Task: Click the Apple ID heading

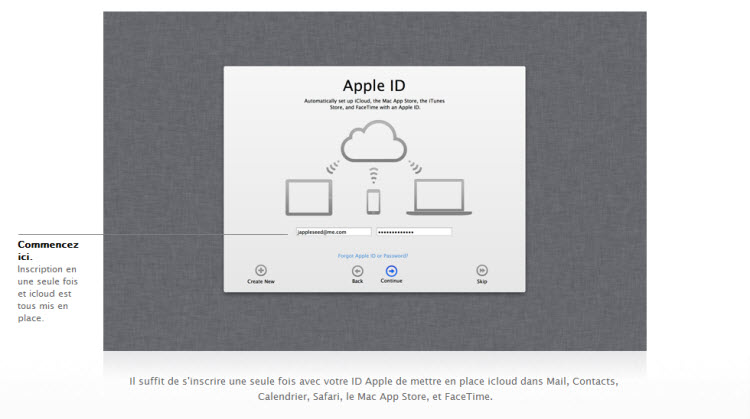Action: tap(373, 86)
